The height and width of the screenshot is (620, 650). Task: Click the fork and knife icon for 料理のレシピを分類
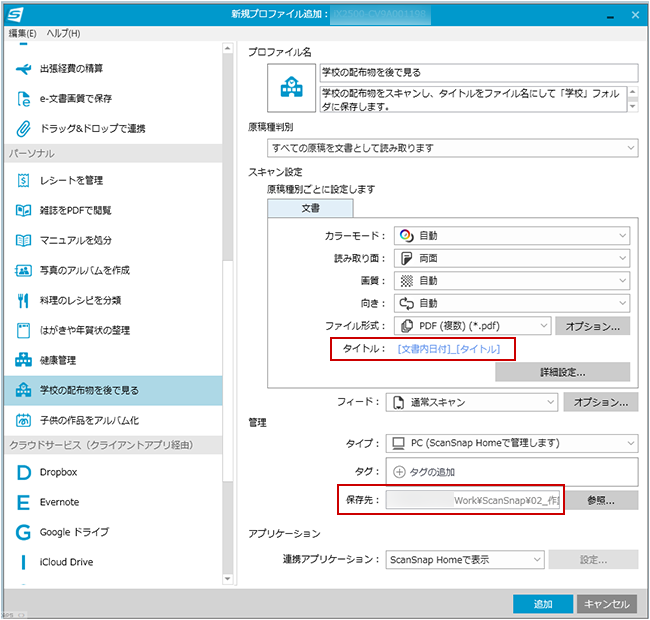23,300
